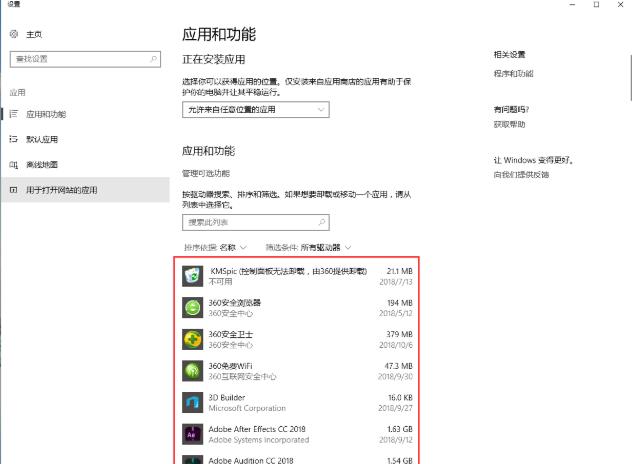
Task: Click the Adobe Audition CC 2018 icon
Action: (193, 460)
